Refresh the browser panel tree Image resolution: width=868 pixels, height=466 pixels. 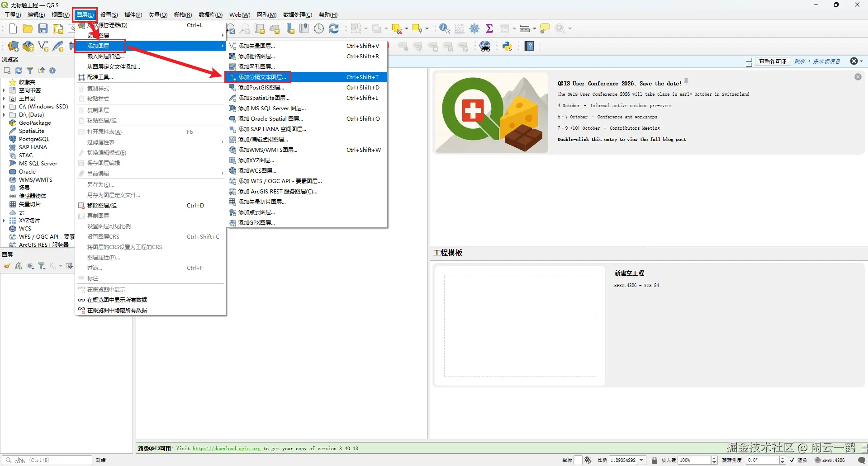tap(19, 71)
